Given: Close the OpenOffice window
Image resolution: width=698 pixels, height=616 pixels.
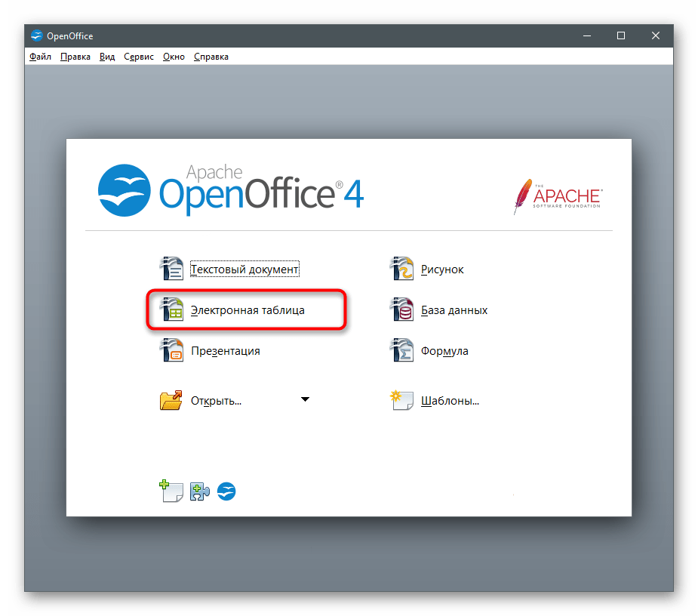Looking at the screenshot, I should (x=656, y=35).
